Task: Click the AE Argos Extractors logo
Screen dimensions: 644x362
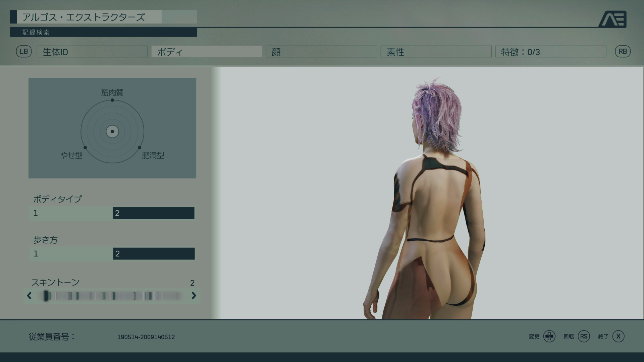Action: tap(612, 19)
